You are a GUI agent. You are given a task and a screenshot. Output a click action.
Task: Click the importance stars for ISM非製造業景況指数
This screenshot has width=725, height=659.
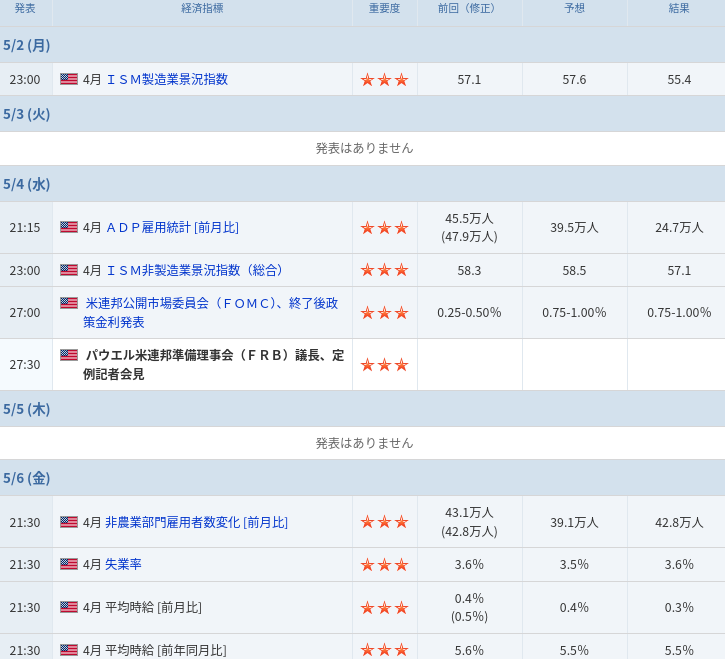384,270
